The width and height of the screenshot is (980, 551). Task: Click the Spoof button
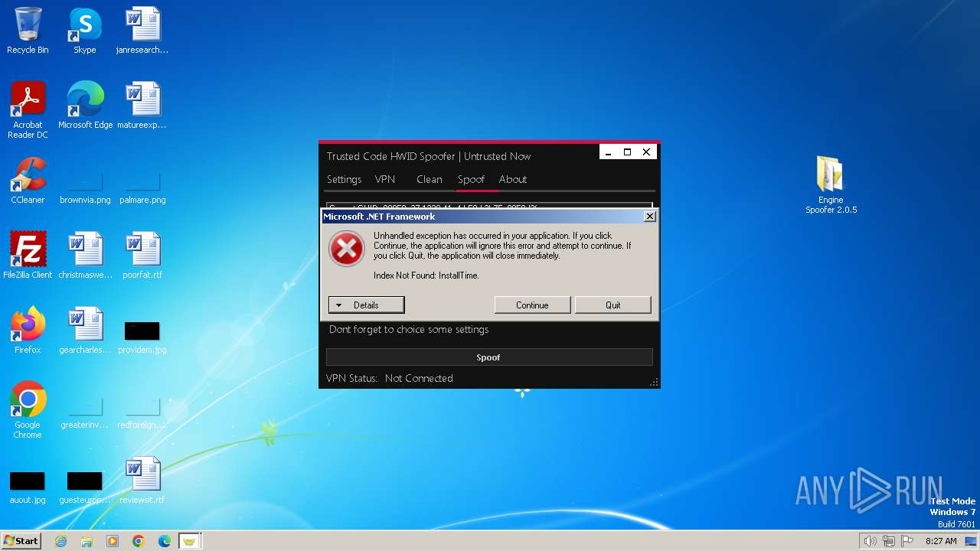tap(489, 357)
